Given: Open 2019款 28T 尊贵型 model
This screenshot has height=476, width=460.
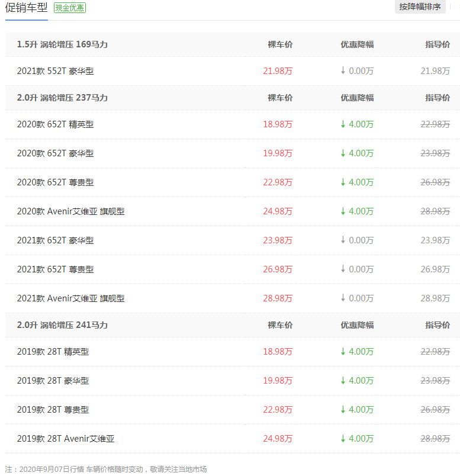Looking at the screenshot, I should coord(53,410).
